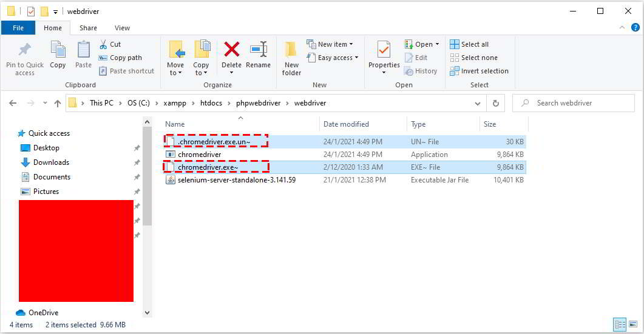Click Paste shortcut command
This screenshot has width=644, height=334.
(x=126, y=71)
